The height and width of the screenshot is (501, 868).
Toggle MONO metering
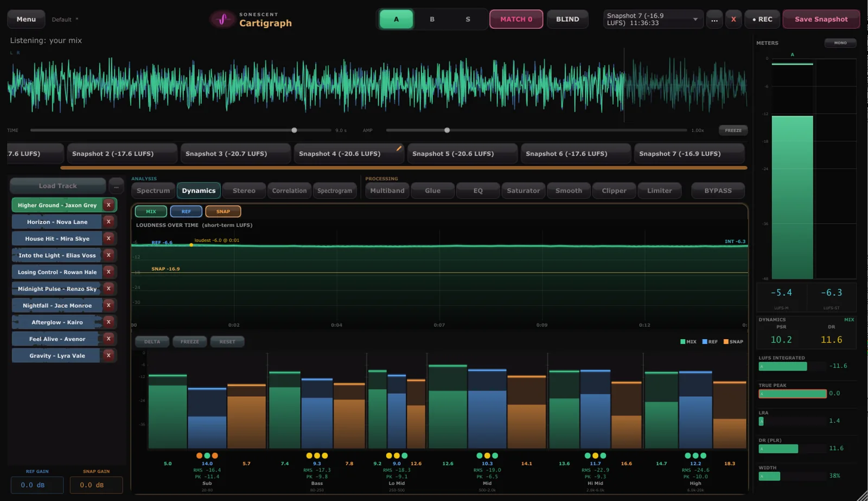coord(840,43)
